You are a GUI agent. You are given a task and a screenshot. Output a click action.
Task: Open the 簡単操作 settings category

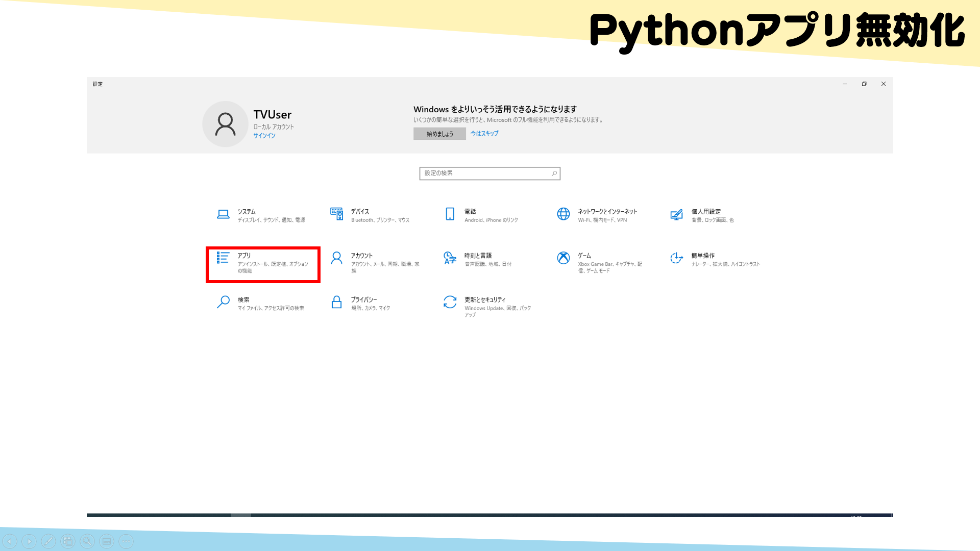coord(716,260)
